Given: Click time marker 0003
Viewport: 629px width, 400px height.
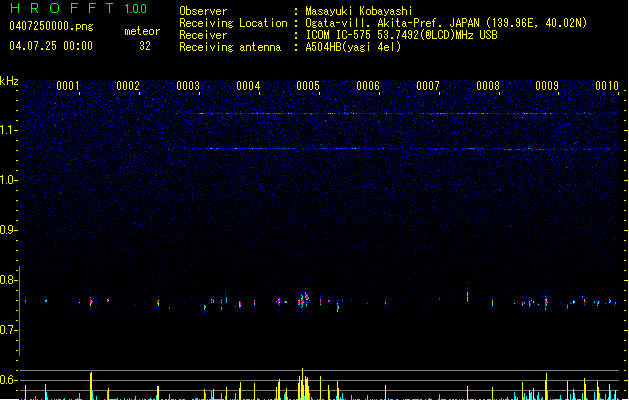Looking at the screenshot, I should [x=188, y=85].
